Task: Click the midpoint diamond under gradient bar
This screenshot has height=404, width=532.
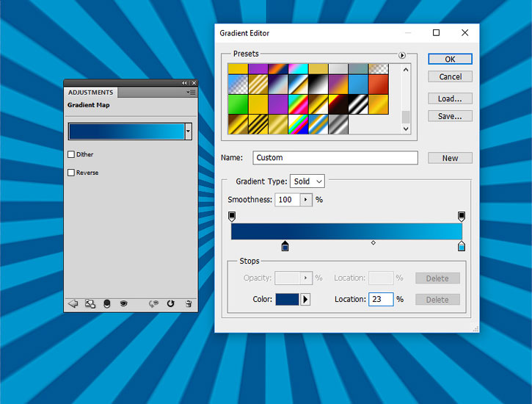Action: click(374, 242)
